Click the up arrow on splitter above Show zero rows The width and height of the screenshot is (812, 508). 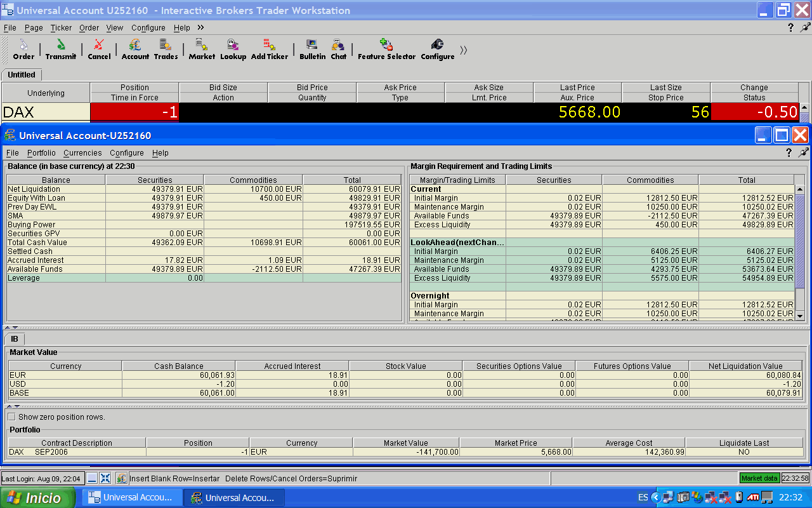point(8,406)
